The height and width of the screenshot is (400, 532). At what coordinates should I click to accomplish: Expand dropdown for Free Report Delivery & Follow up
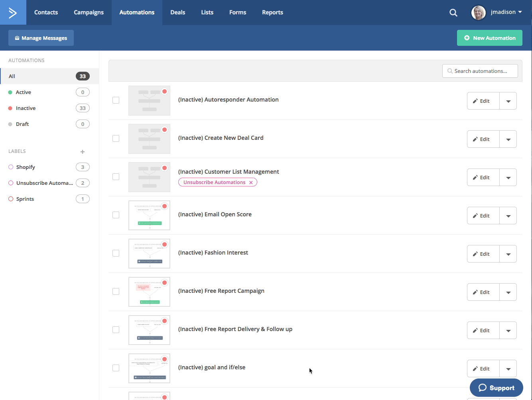[x=508, y=330]
